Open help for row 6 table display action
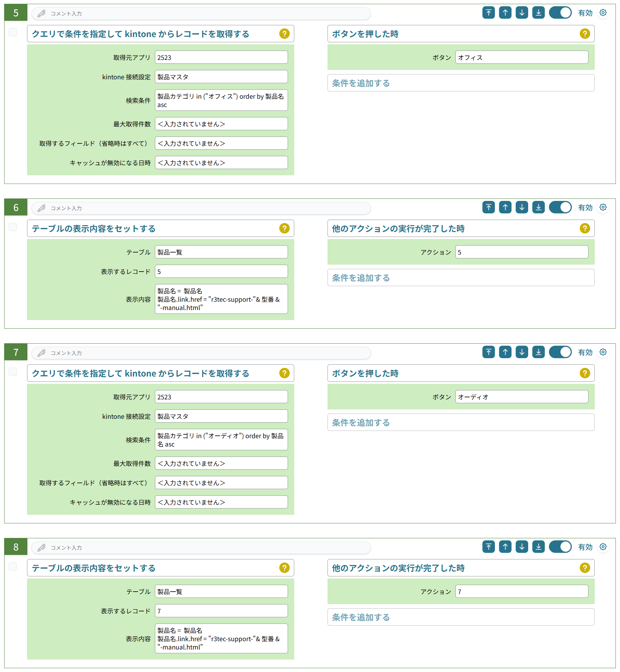The image size is (620, 672). [x=284, y=228]
